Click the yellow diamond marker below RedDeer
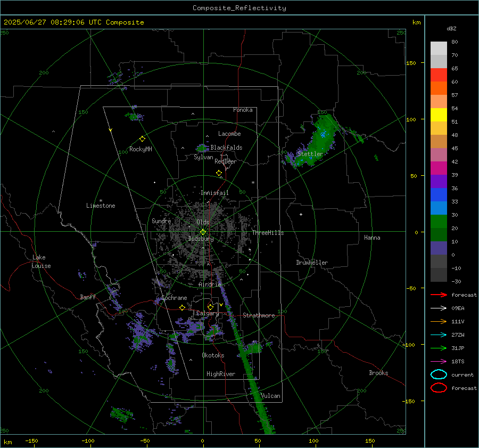The width and height of the screenshot is (479, 448). pos(219,173)
